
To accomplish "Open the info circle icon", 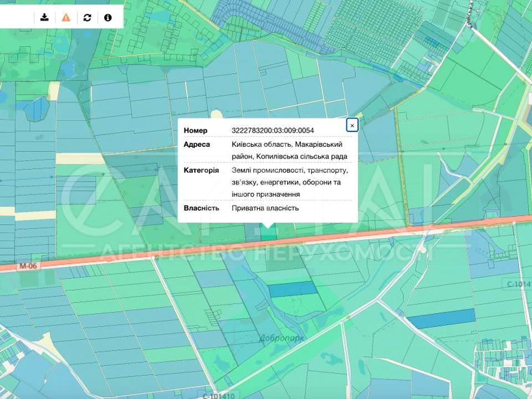I will pyautogui.click(x=108, y=17).
